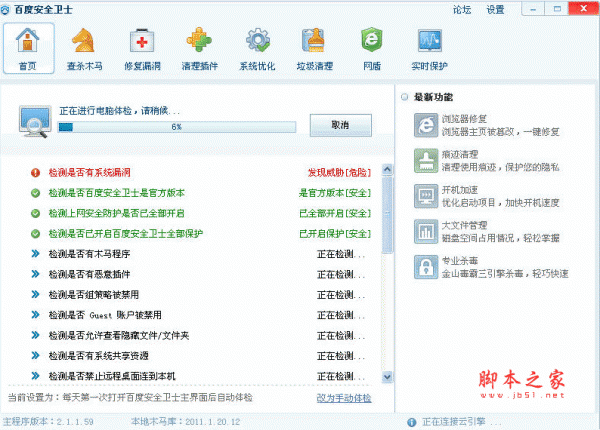The width and height of the screenshot is (600, 430).
Task: Click 发现威胁[危险] status text
Action: pos(339,173)
